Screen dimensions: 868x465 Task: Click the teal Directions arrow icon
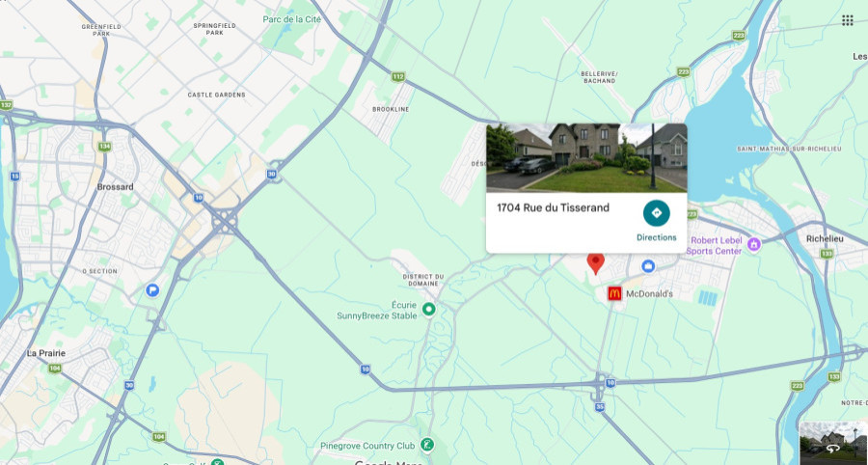[657, 213]
